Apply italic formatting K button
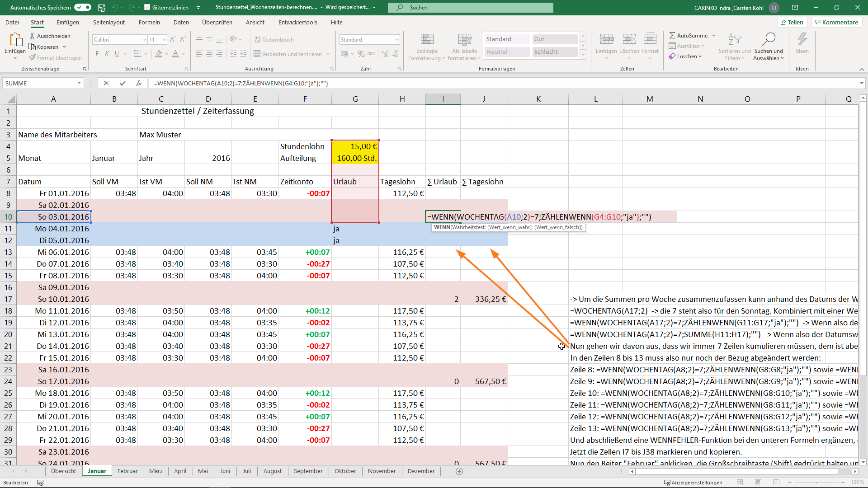This screenshot has width=868, height=488. click(x=107, y=54)
